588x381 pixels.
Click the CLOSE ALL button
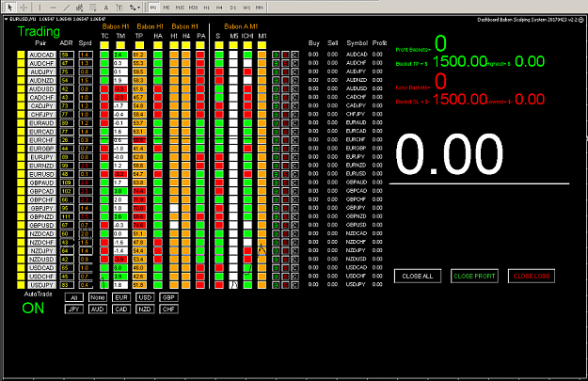click(418, 276)
